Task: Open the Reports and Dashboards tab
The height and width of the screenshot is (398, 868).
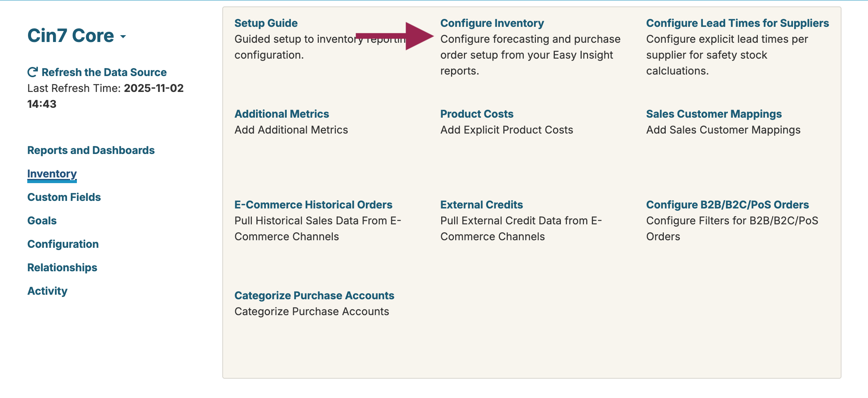Action: point(91,150)
